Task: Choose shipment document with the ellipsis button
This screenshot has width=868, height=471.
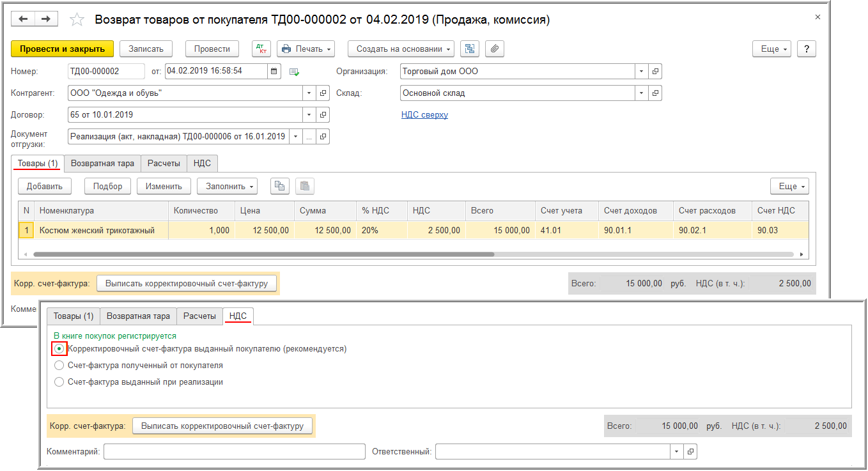Action: pos(309,136)
